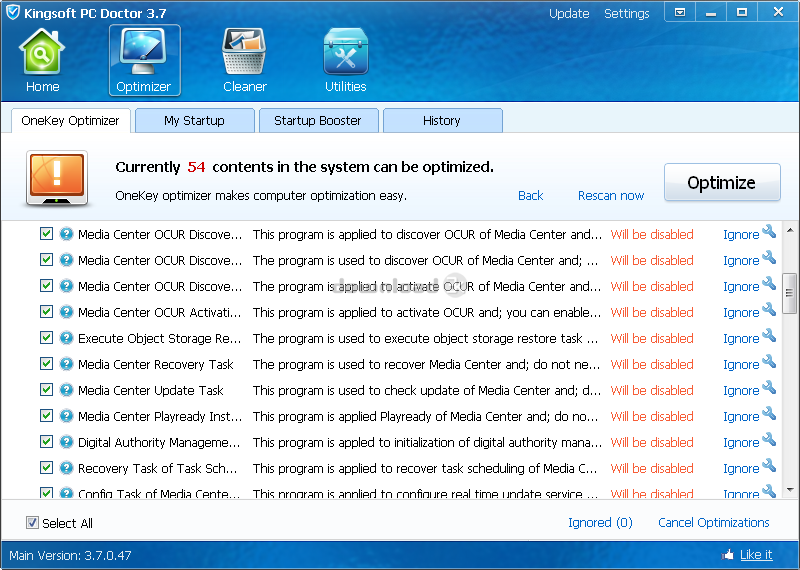
Task: Uncheck Media Center Playready Install checkbox
Action: click(46, 416)
